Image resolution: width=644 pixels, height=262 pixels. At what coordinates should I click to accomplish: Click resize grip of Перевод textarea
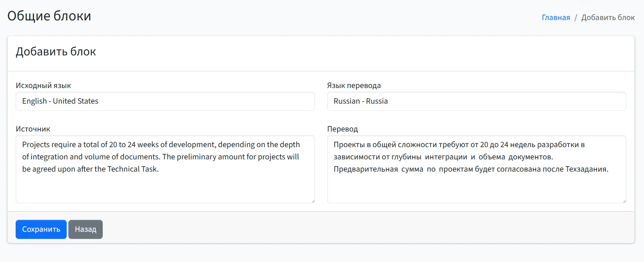coord(624,201)
